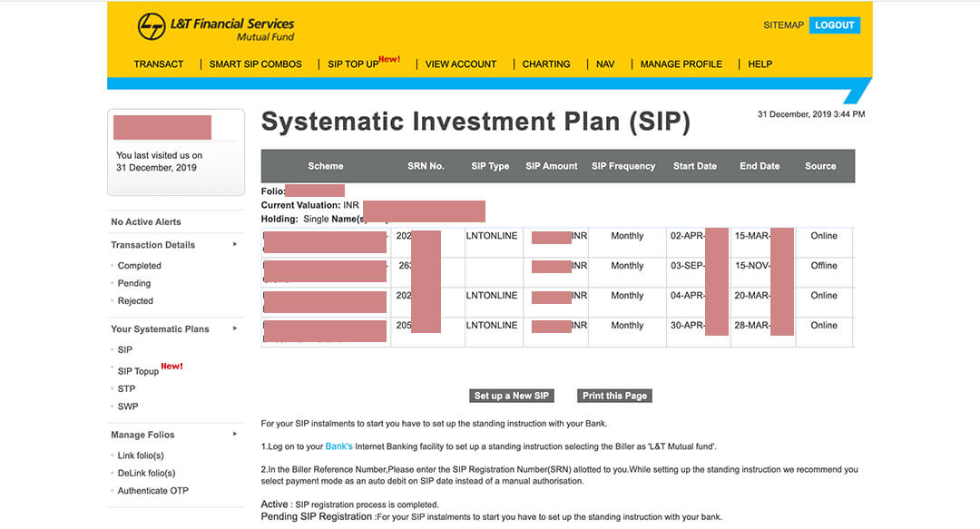The width and height of the screenshot is (980, 529).
Task: View Completed transactions
Action: (140, 266)
